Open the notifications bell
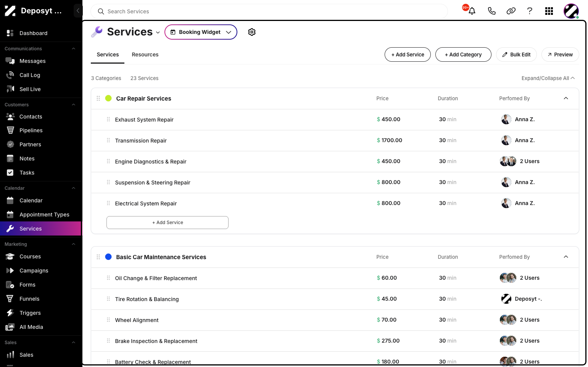This screenshot has height=367, width=588. [x=472, y=11]
